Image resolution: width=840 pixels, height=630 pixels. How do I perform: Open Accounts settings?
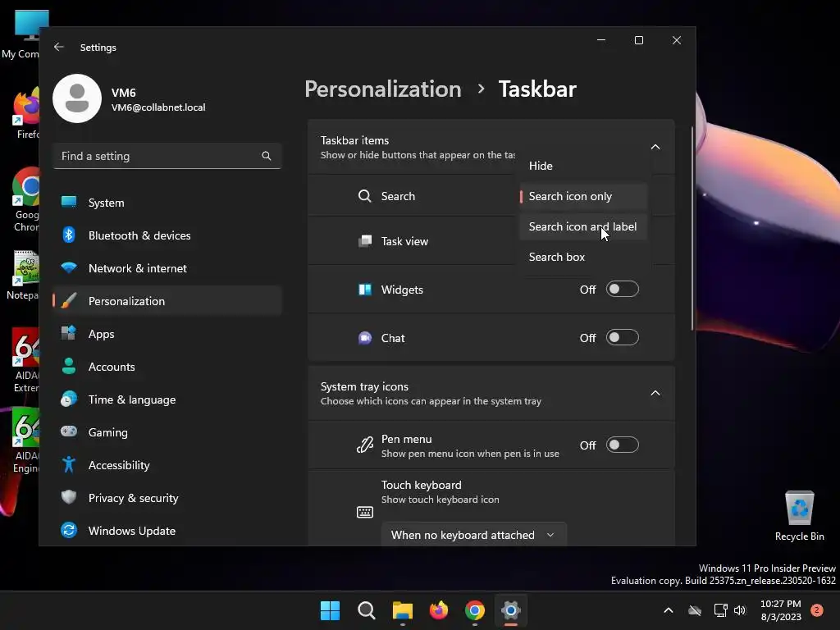point(167,367)
